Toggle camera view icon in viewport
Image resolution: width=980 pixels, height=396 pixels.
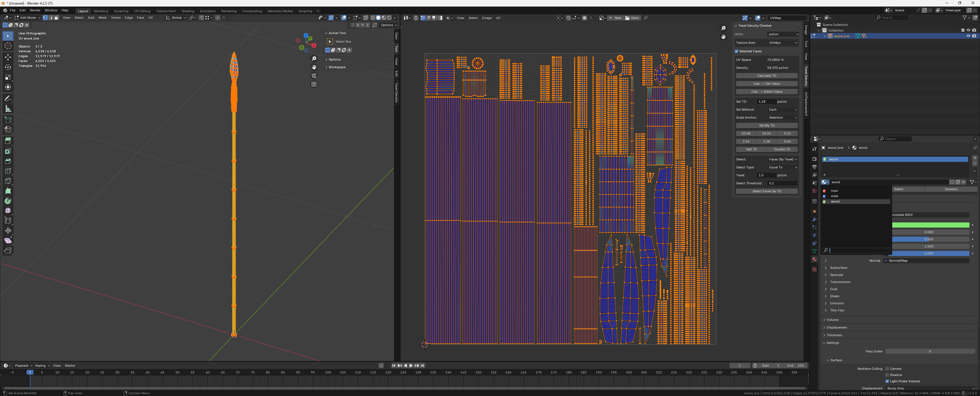(x=314, y=76)
